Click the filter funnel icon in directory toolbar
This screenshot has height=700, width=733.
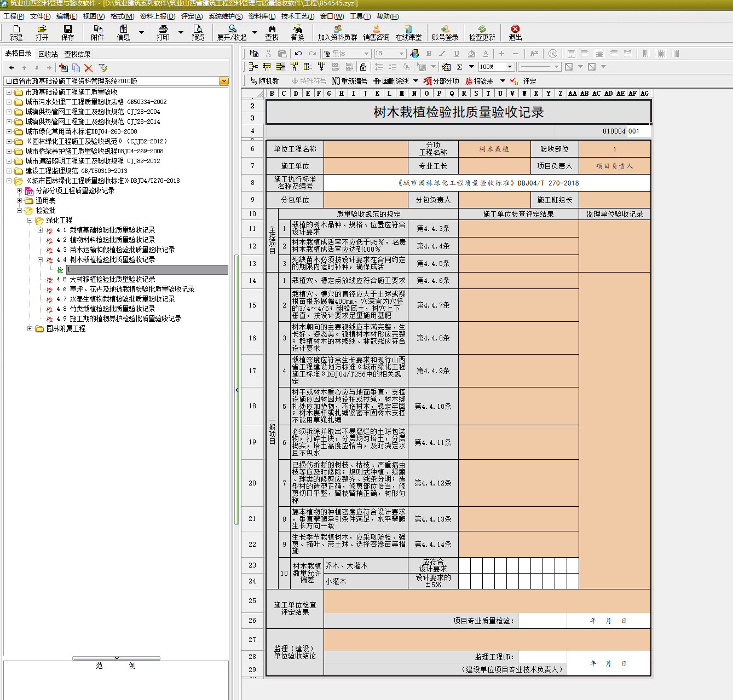(103, 68)
